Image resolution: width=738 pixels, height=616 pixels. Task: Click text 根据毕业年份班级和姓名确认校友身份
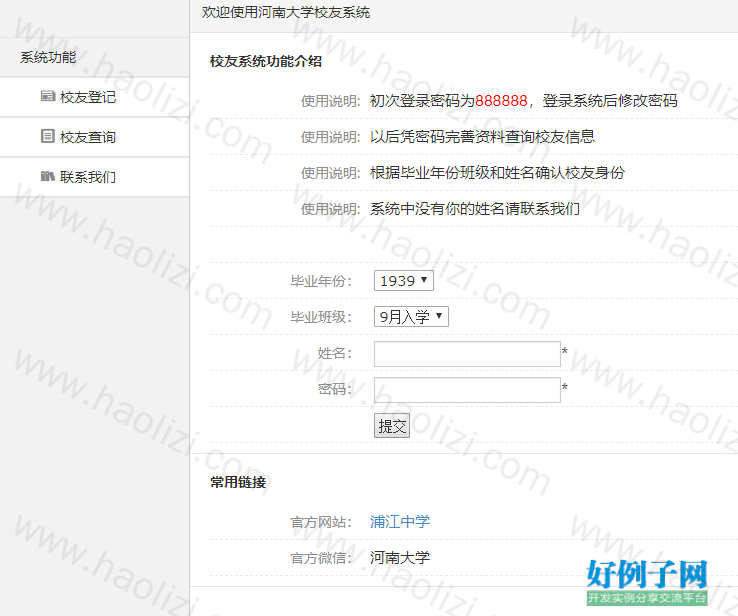(497, 173)
